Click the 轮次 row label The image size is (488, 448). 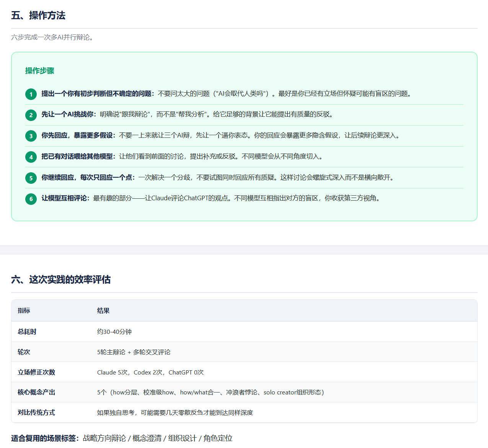coord(24,352)
